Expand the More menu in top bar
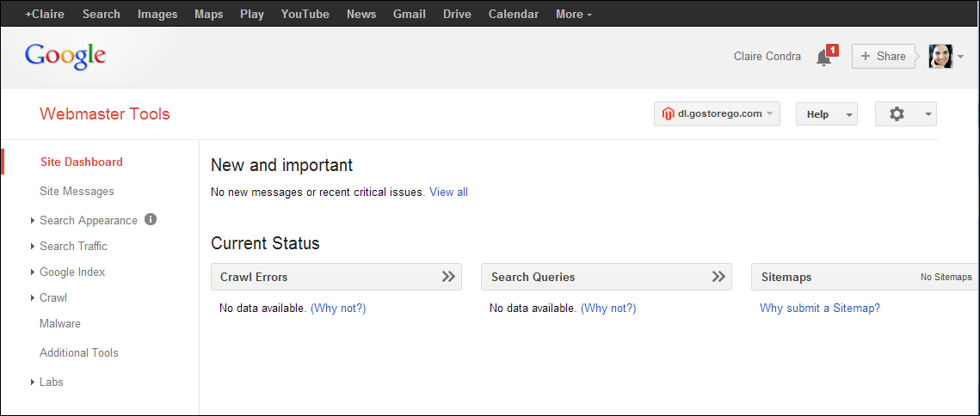 pos(574,14)
